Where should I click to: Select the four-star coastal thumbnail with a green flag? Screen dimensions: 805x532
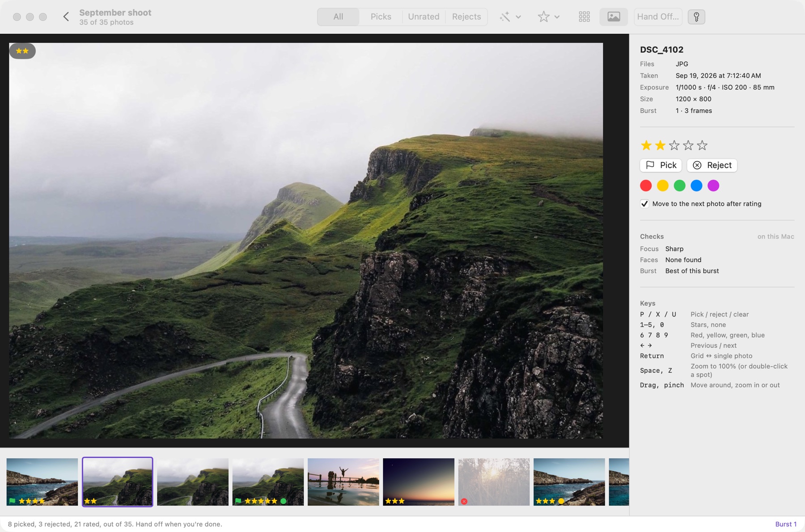(42, 482)
